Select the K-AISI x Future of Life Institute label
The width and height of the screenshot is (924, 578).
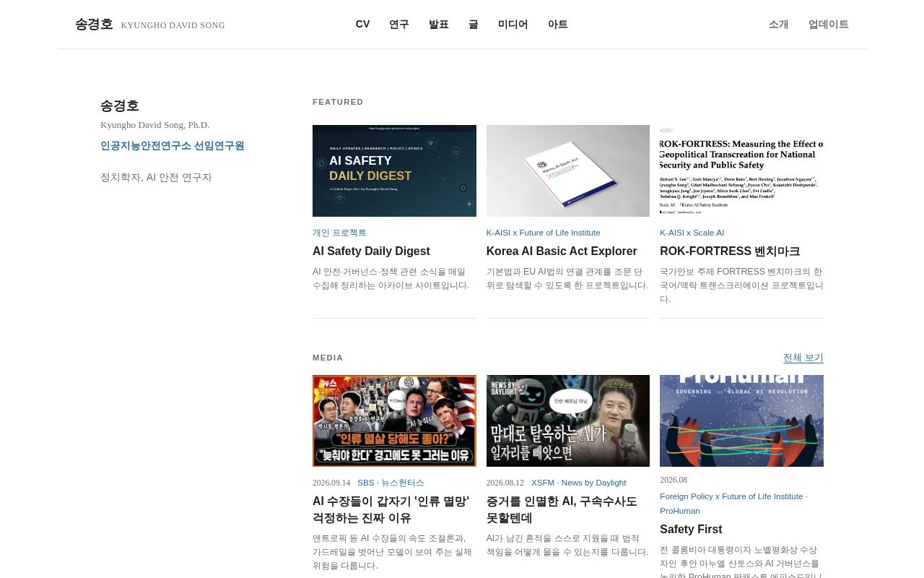point(544,233)
